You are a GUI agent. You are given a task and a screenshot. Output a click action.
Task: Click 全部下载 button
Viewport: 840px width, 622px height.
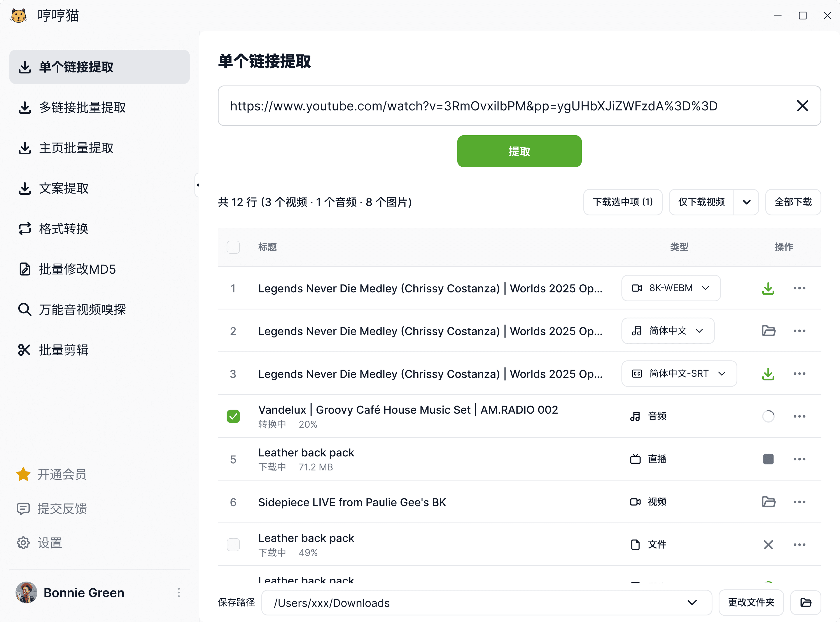793,202
